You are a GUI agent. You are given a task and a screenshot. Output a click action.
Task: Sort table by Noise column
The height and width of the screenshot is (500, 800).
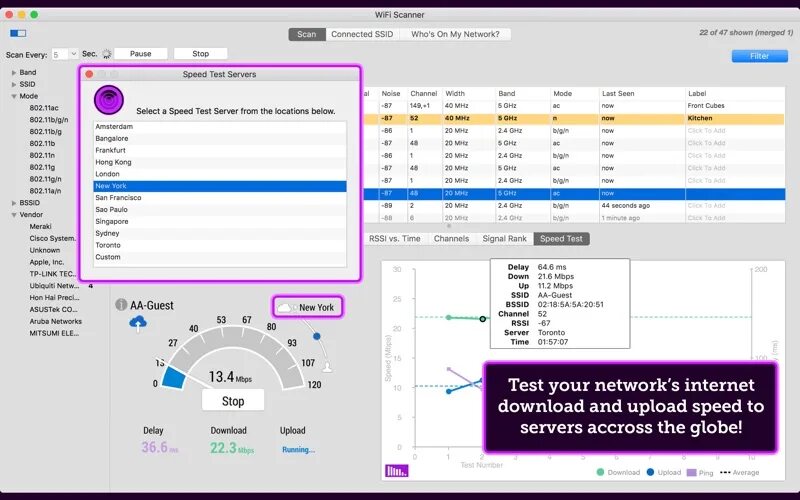(x=391, y=93)
